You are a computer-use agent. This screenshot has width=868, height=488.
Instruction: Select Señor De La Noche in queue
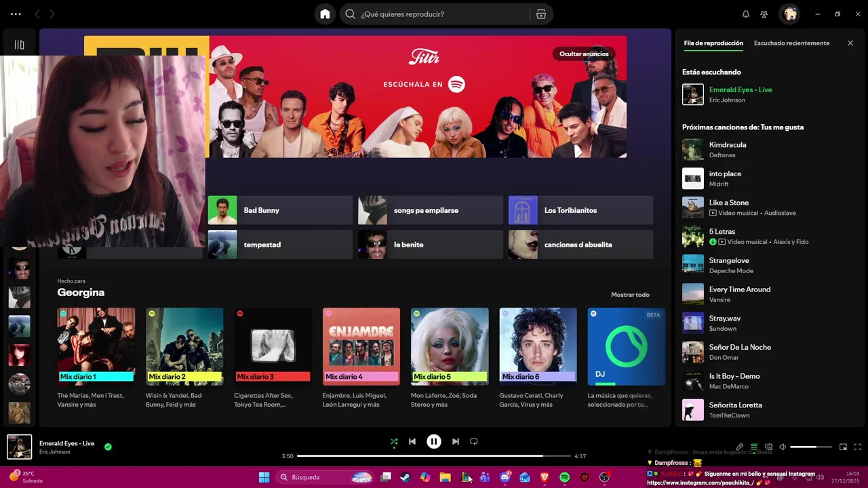(x=769, y=352)
